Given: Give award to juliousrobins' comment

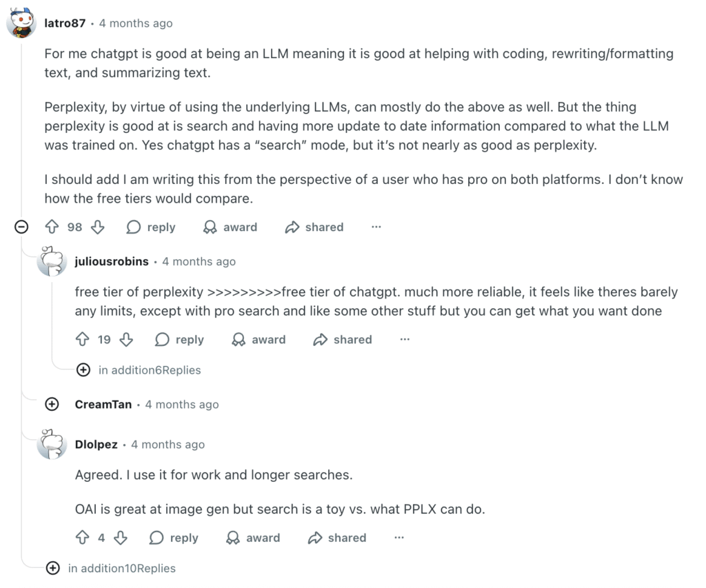Looking at the screenshot, I should [259, 339].
